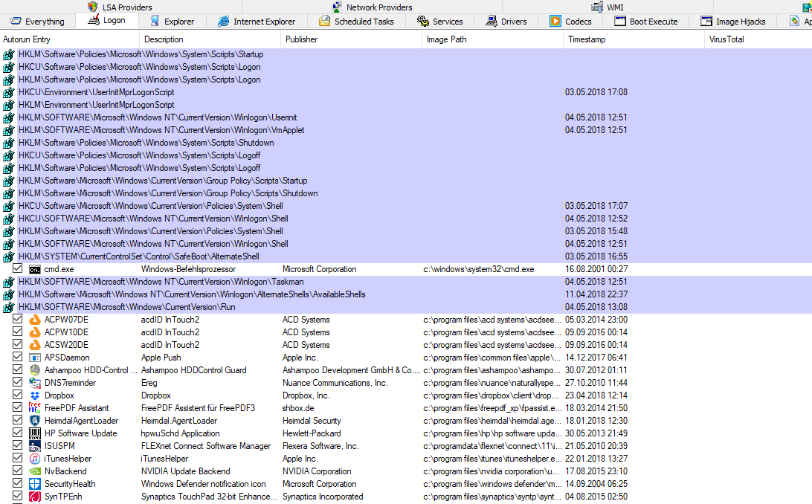
Task: Click the iTunesHelper music icon
Action: pyautogui.click(x=35, y=459)
